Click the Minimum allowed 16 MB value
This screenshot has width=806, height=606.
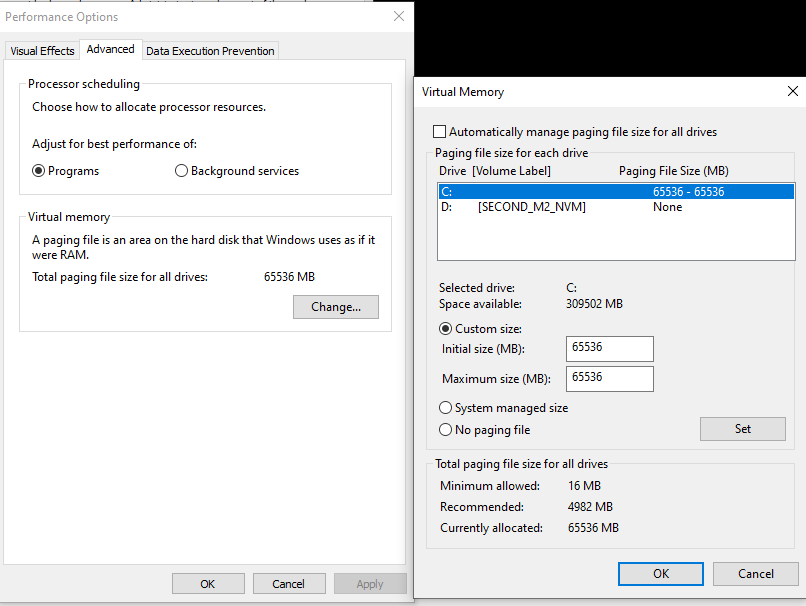584,486
